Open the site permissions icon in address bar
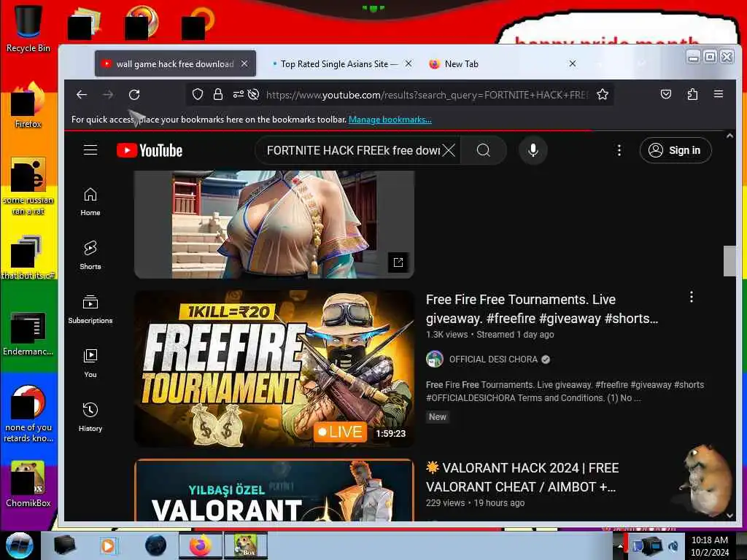Viewport: 747px width, 560px height. tap(239, 94)
